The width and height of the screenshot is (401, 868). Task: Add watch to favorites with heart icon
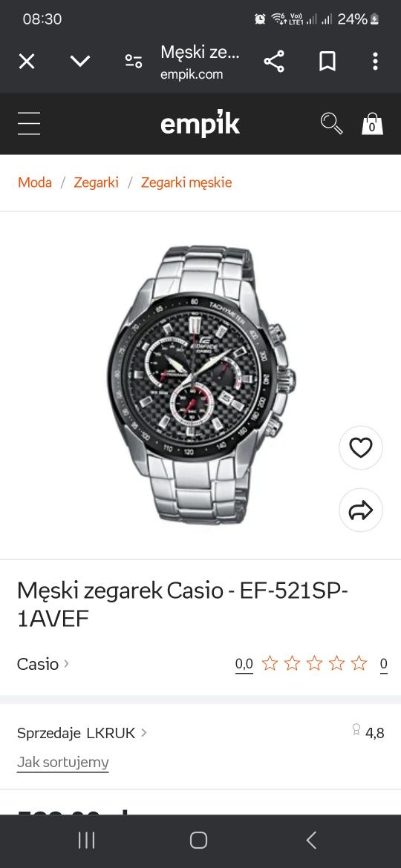(x=361, y=448)
